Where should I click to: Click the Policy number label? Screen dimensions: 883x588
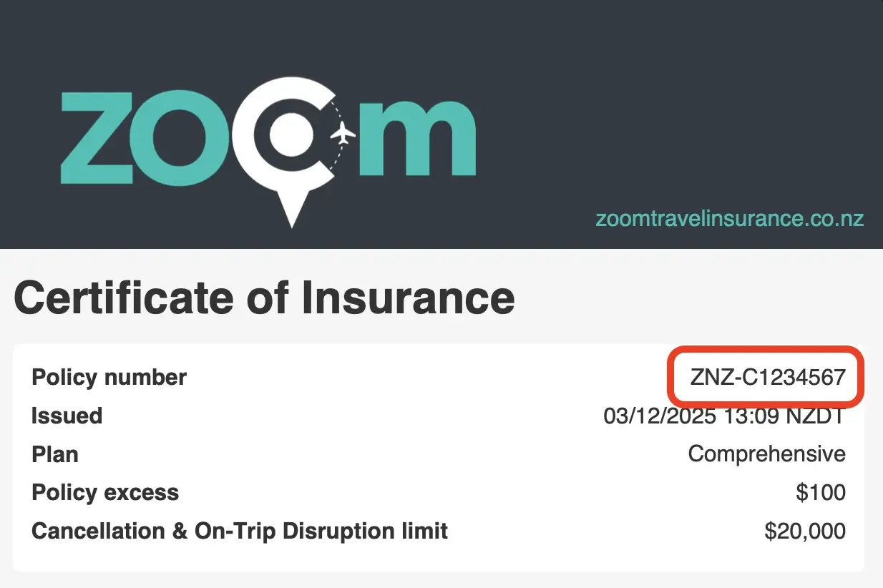click(109, 377)
